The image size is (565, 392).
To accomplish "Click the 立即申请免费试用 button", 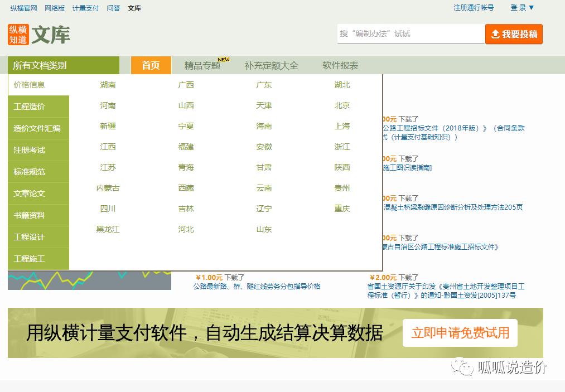I will [x=460, y=332].
